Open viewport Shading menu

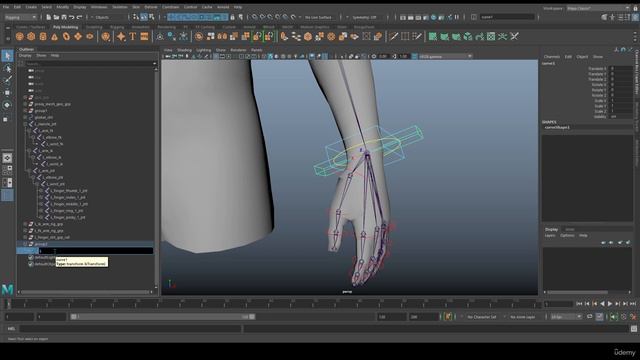click(x=184, y=50)
